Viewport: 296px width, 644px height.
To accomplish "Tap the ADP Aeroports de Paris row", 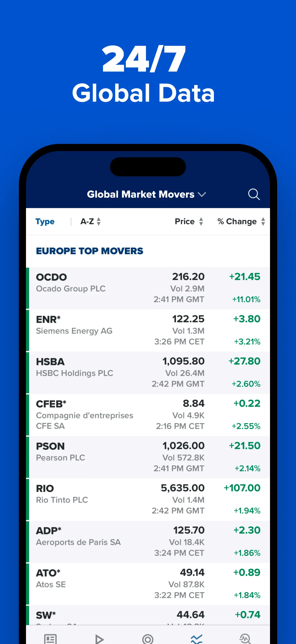I will [148, 542].
